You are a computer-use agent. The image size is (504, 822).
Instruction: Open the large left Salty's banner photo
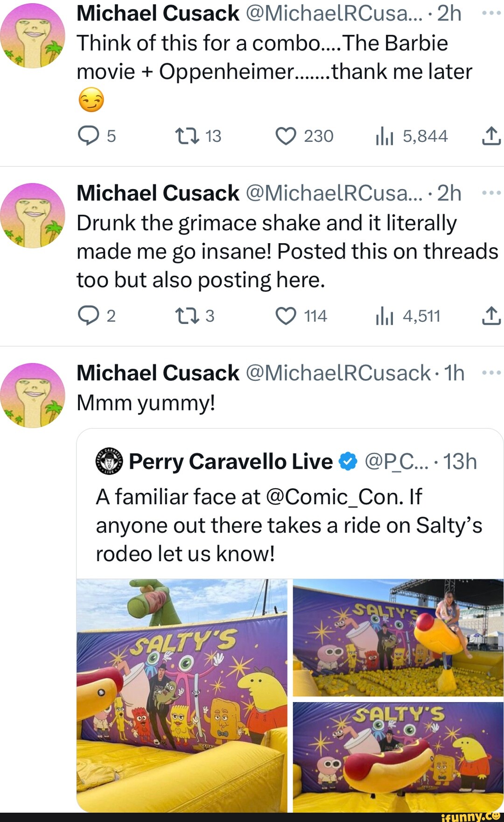point(182,696)
